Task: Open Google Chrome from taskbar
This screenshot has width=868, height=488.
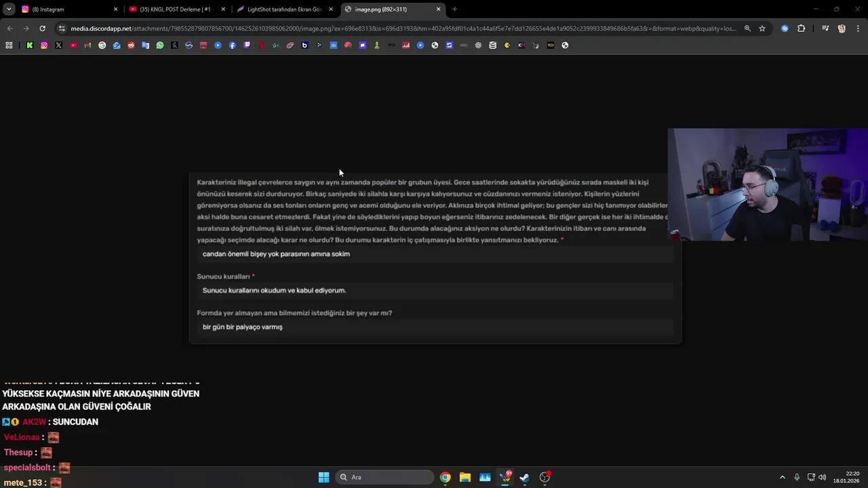Action: (445, 477)
